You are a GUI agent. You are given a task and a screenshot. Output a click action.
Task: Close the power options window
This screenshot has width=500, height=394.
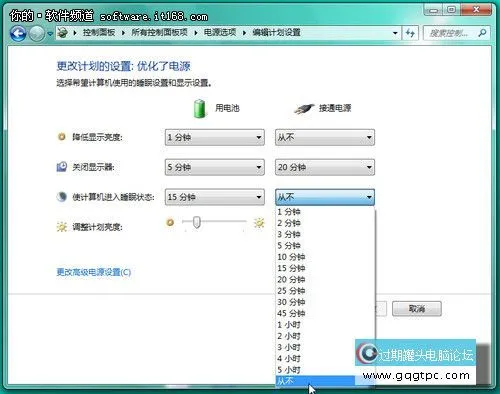476,10
